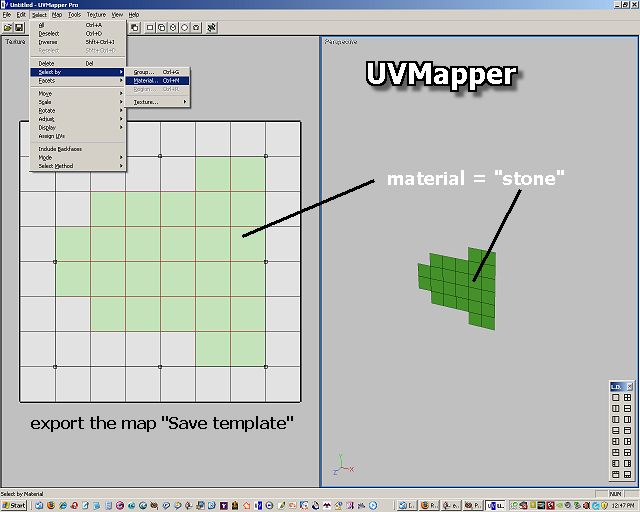Choose Inverse from Select menu
The height and width of the screenshot is (512, 640).
[78, 42]
